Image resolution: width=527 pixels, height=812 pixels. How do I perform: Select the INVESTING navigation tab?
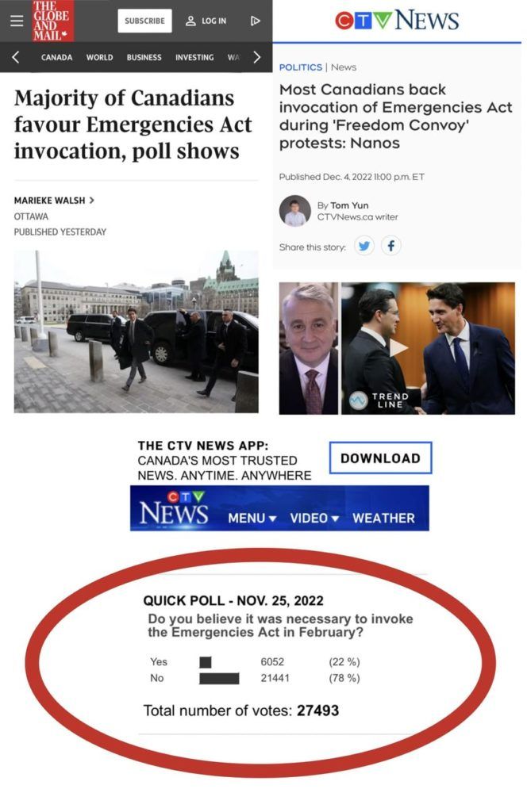coord(194,57)
